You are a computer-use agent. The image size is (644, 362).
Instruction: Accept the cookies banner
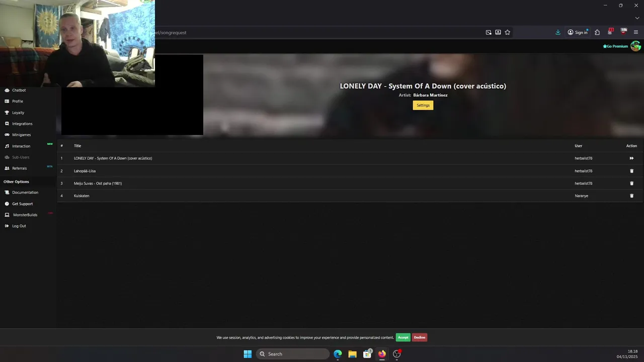[403, 337]
